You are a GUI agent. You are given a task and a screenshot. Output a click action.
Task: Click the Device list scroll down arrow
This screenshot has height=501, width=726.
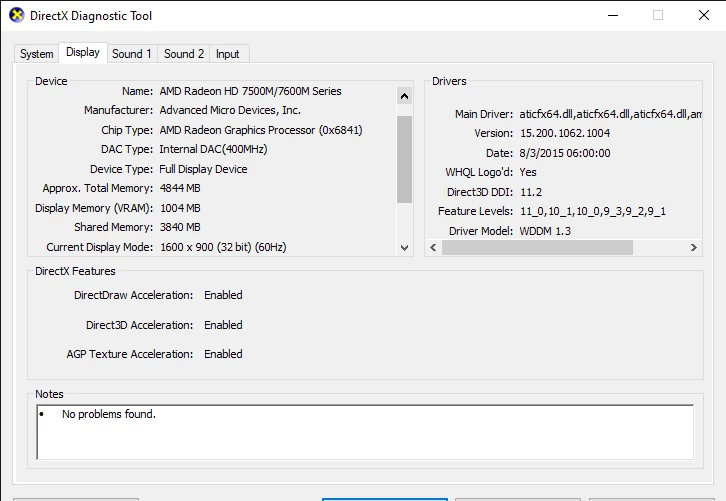coord(404,248)
